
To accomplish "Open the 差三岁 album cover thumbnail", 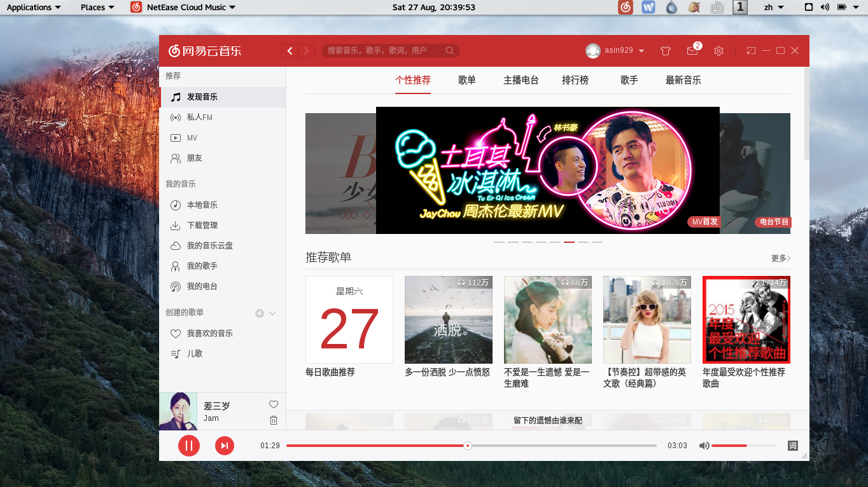I will [178, 411].
